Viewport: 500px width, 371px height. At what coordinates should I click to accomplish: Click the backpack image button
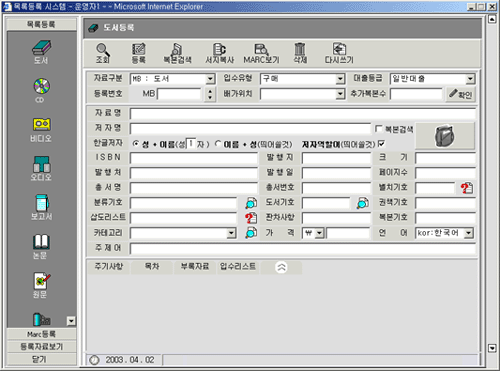[445, 136]
